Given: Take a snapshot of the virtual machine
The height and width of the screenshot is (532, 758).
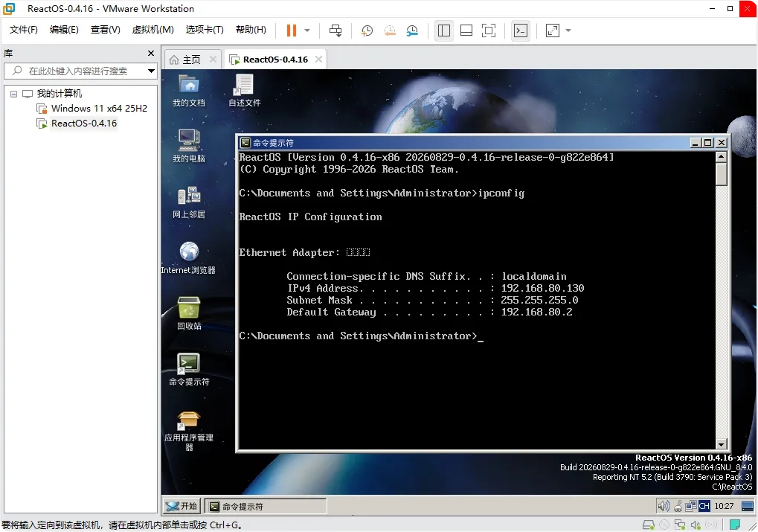Looking at the screenshot, I should [x=367, y=31].
